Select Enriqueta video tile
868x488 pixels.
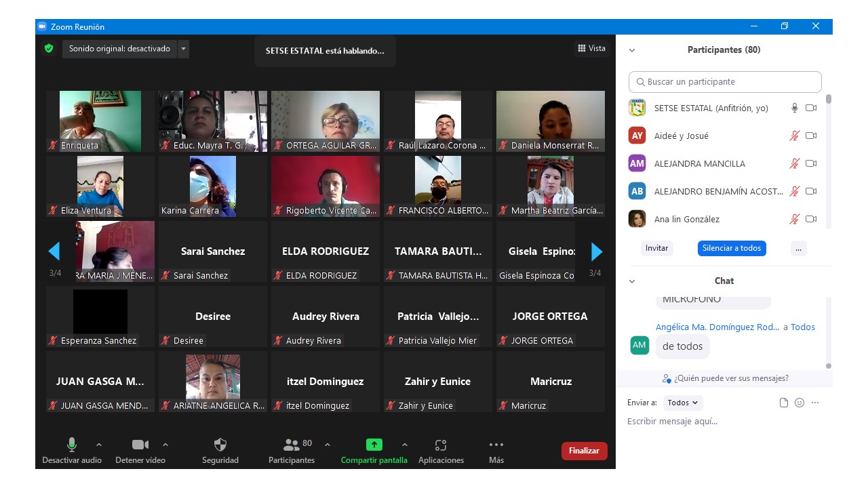100,121
